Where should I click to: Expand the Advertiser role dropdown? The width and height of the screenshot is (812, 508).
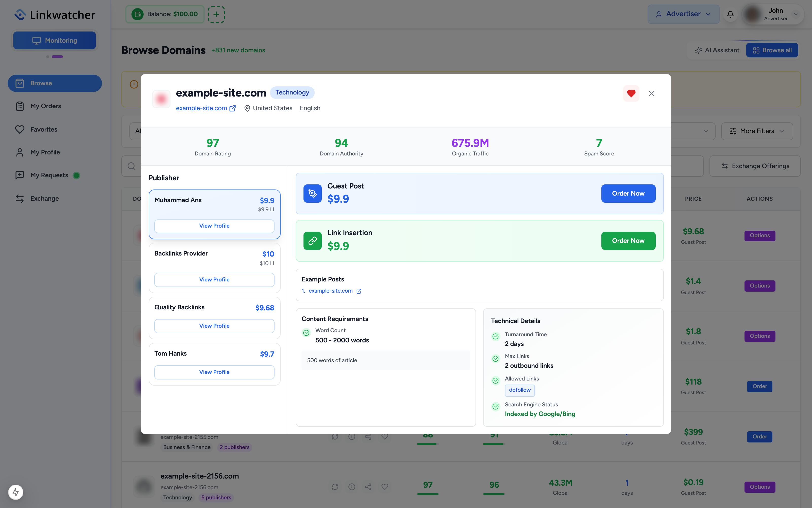click(683, 14)
